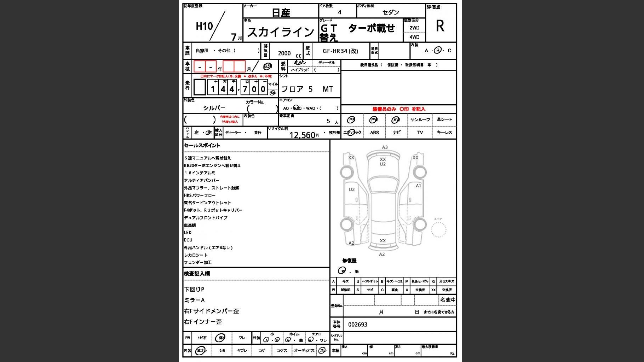Mark the TV equipment cell
The height and width of the screenshot is (362, 644).
[x=420, y=133]
